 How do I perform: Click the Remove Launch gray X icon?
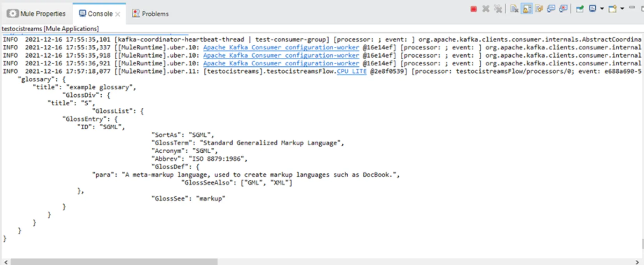pos(486,9)
